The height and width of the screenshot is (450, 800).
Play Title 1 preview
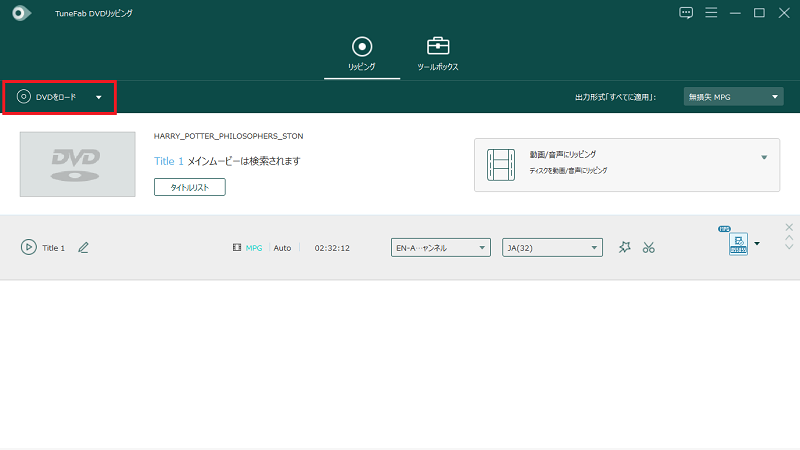(x=29, y=247)
